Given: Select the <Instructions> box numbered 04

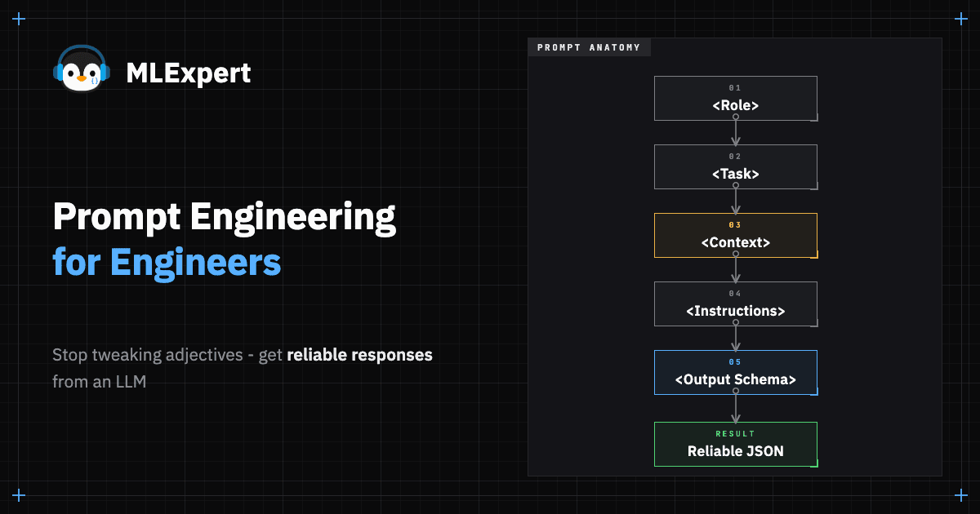Looking at the screenshot, I should pyautogui.click(x=736, y=304).
